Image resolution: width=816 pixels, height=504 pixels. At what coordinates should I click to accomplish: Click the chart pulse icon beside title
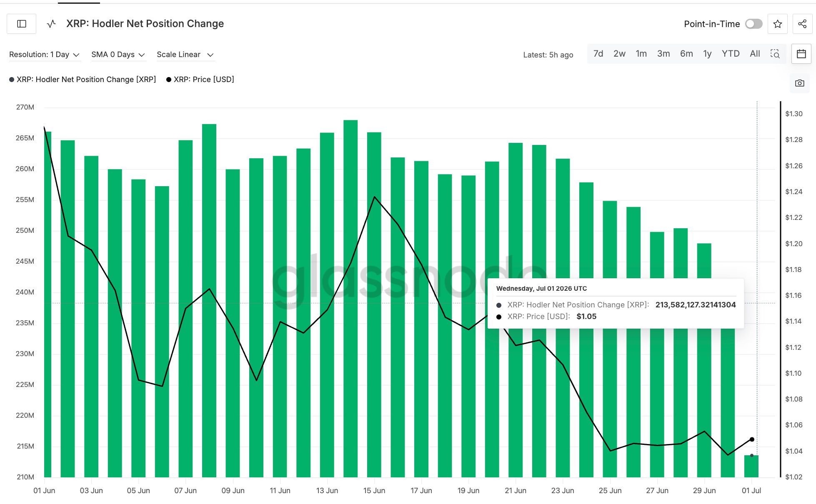coord(51,24)
